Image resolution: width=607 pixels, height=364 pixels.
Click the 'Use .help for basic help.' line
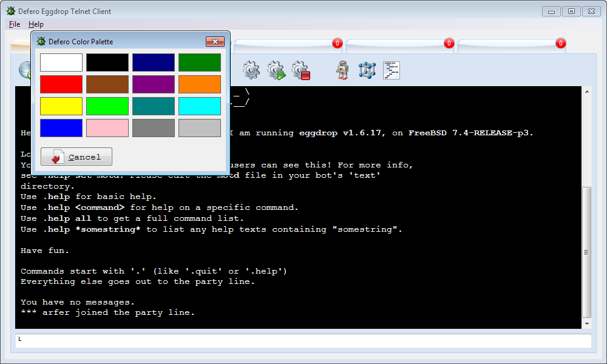pos(88,197)
